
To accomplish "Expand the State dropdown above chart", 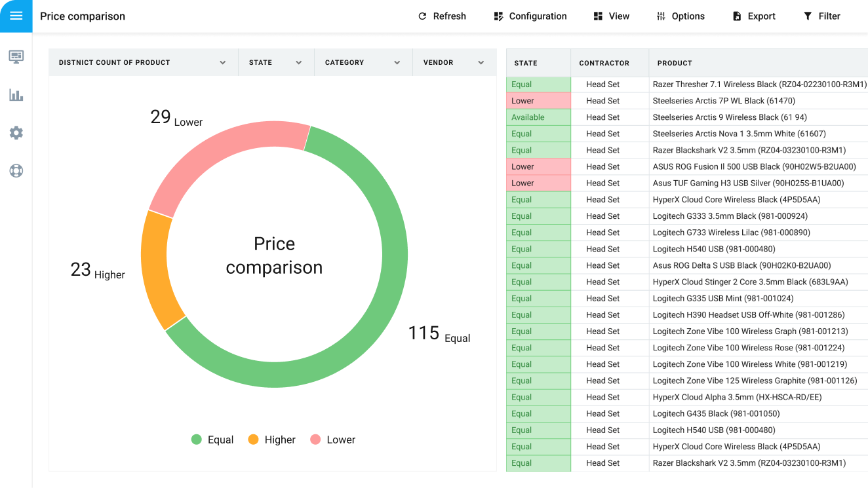I will tap(298, 63).
